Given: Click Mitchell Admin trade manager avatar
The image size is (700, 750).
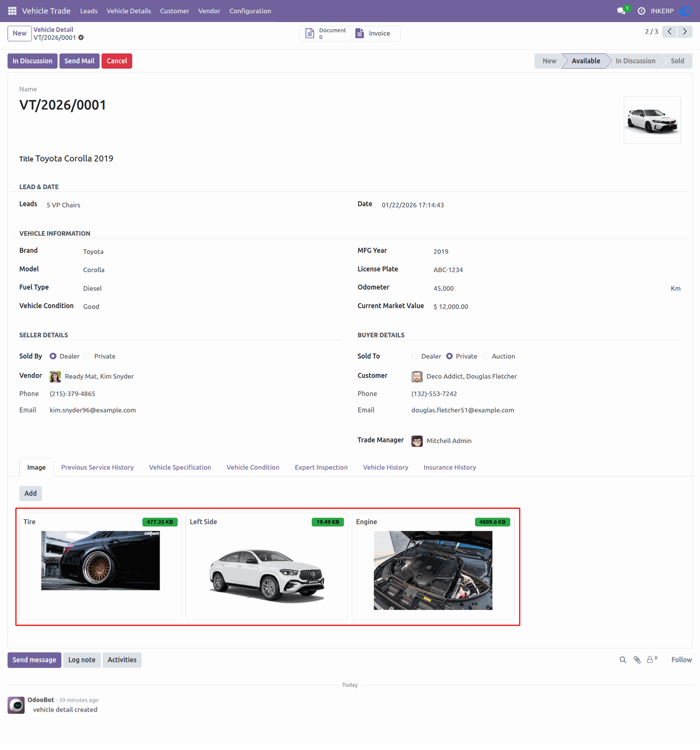Looking at the screenshot, I should click(x=417, y=441).
